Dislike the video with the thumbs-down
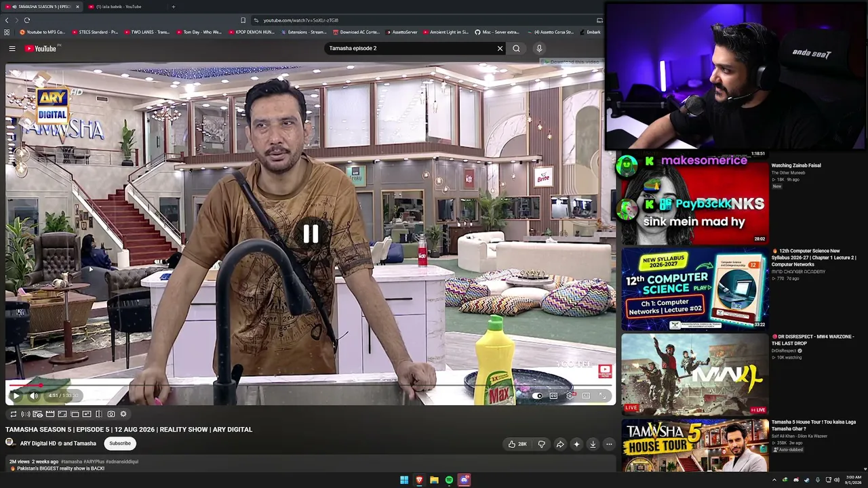Screen dimensions: 868x488 (541, 444)
